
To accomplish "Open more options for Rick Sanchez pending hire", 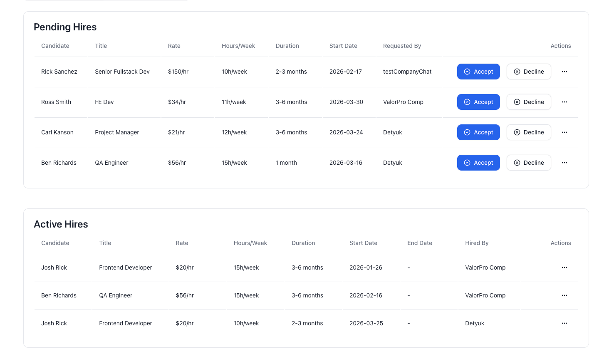I will (564, 72).
